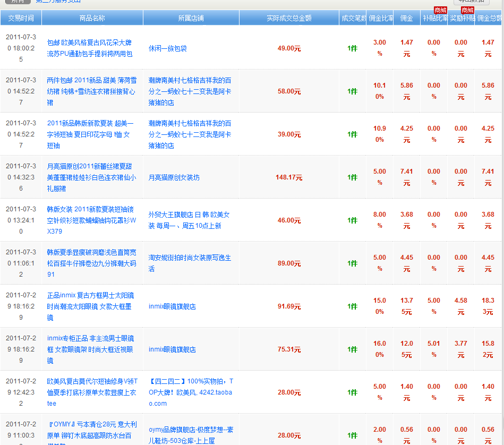Click the 实际成交总金额 column header
Image resolution: width=504 pixels, height=445 pixels.
289,18
